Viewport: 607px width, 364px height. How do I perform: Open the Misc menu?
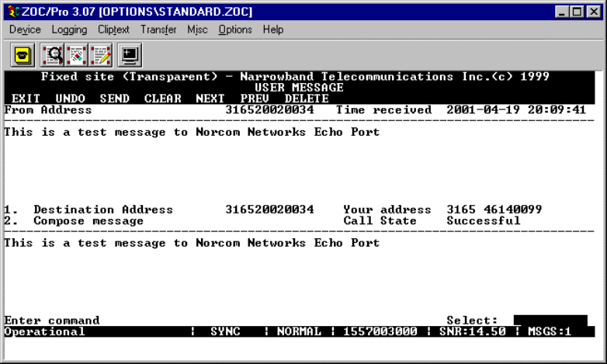pos(197,29)
